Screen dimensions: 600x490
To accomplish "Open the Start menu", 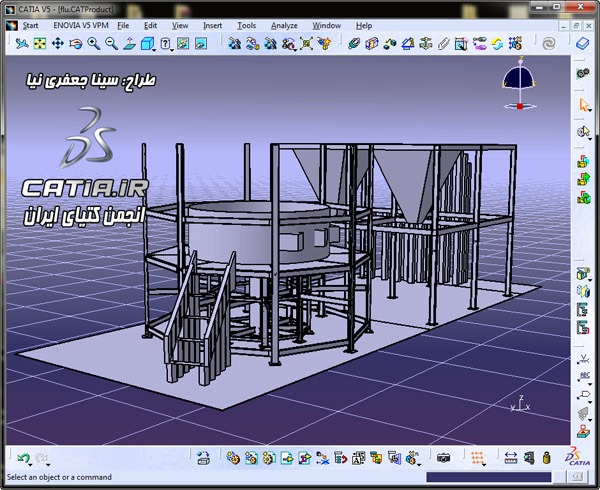I will coord(30,26).
